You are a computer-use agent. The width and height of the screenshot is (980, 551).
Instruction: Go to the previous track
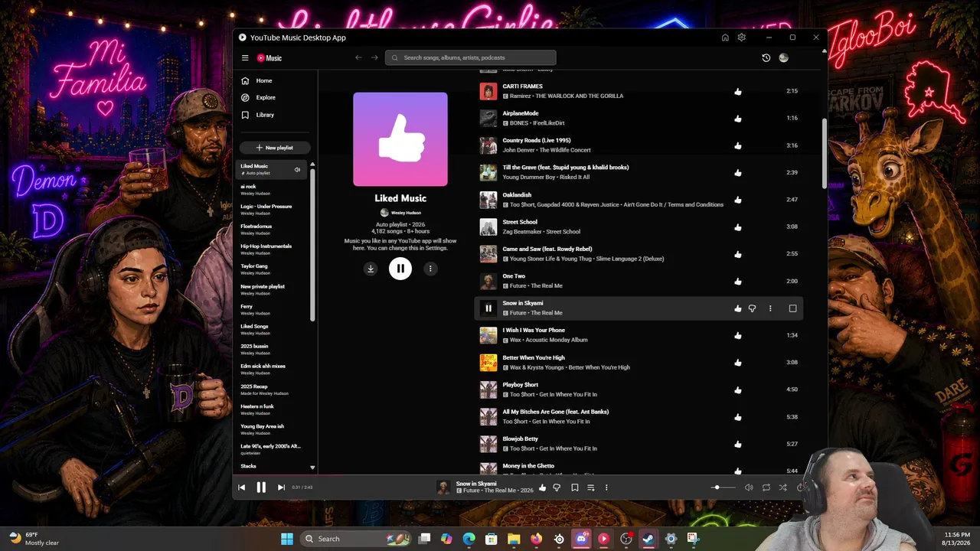tap(241, 487)
